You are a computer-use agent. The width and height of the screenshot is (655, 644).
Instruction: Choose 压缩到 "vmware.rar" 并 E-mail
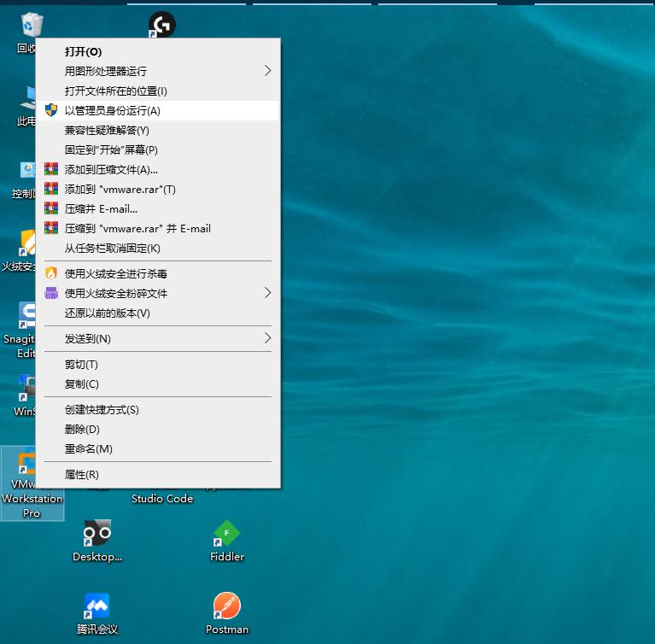158,228
